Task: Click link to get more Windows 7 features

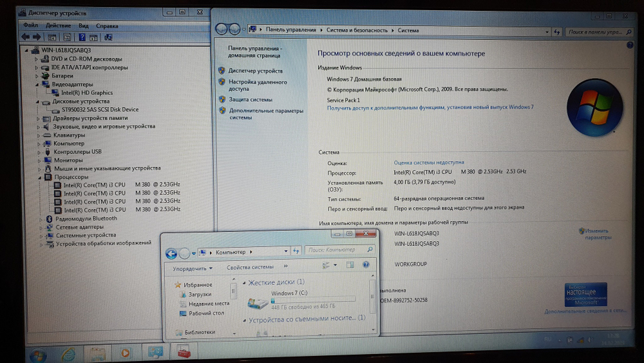Action: [x=430, y=107]
